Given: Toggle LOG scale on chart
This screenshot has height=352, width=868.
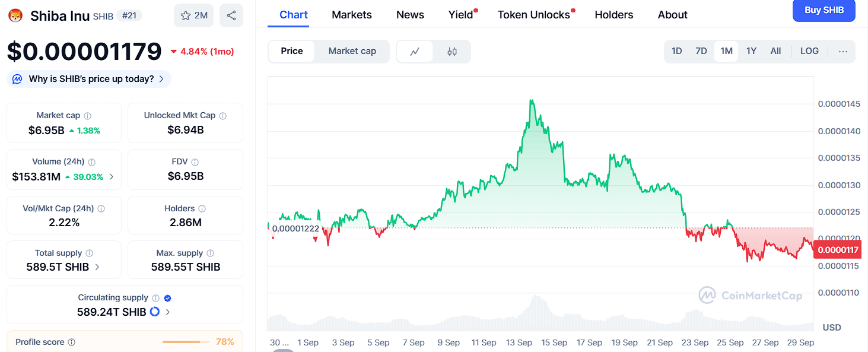Looking at the screenshot, I should 809,51.
